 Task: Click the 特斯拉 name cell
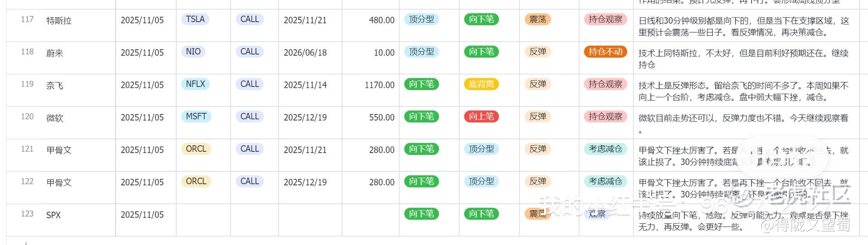(x=59, y=21)
